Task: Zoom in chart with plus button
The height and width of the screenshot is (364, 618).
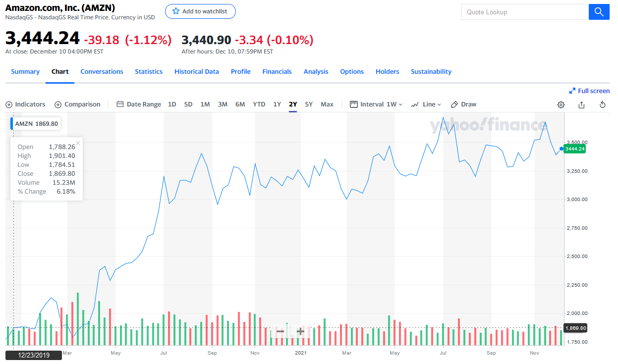Action: (x=300, y=331)
